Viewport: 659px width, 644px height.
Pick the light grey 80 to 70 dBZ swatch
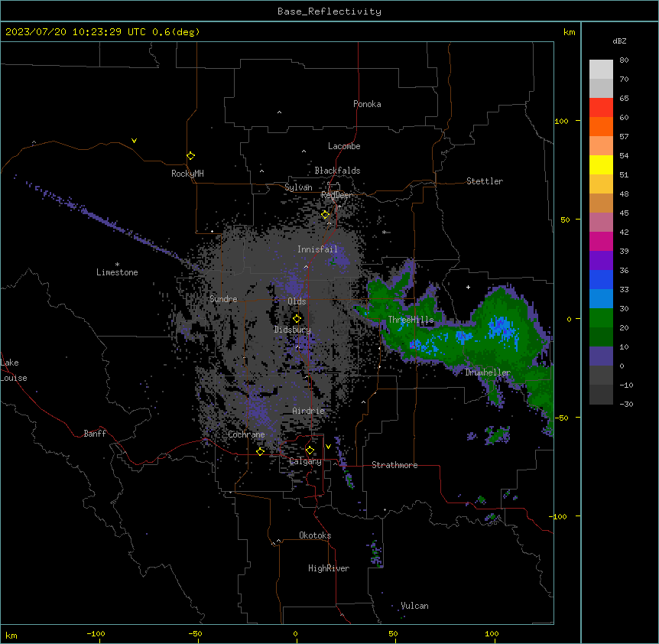(601, 70)
